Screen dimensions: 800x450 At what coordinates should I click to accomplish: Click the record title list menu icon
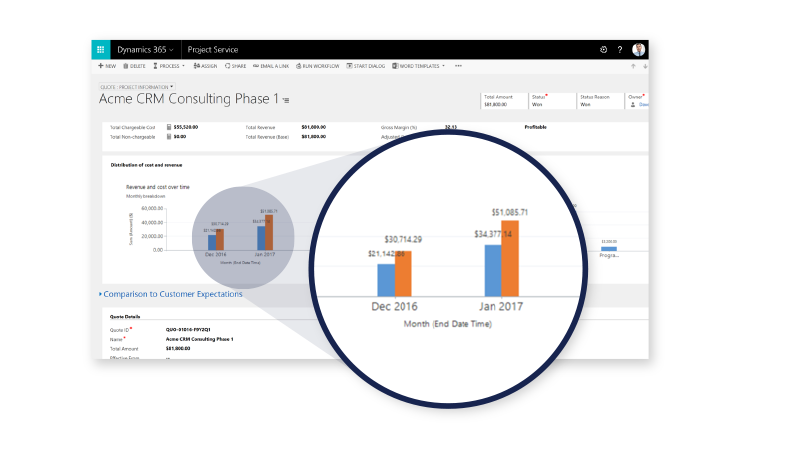point(286,100)
